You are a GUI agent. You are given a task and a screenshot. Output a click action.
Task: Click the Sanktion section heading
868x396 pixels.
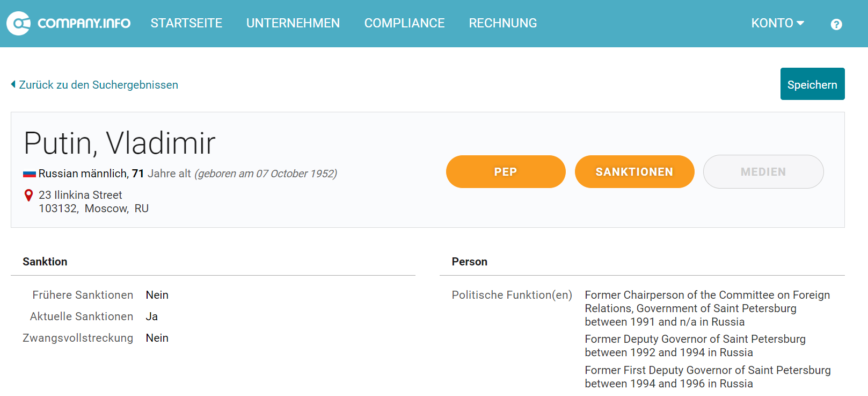pyautogui.click(x=45, y=262)
